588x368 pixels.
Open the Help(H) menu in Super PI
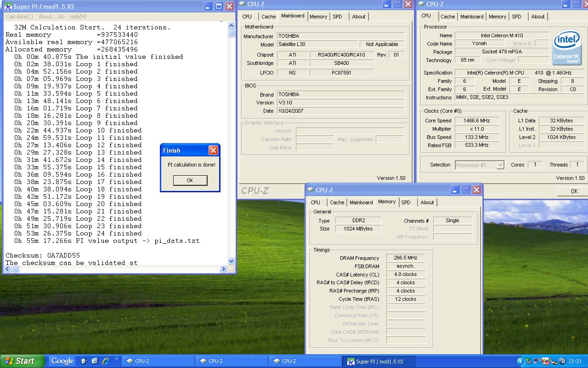tap(78, 17)
